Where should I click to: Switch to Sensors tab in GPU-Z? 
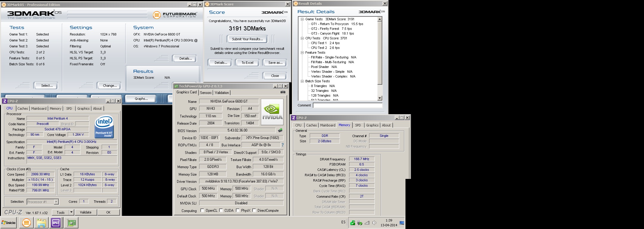pyautogui.click(x=206, y=93)
